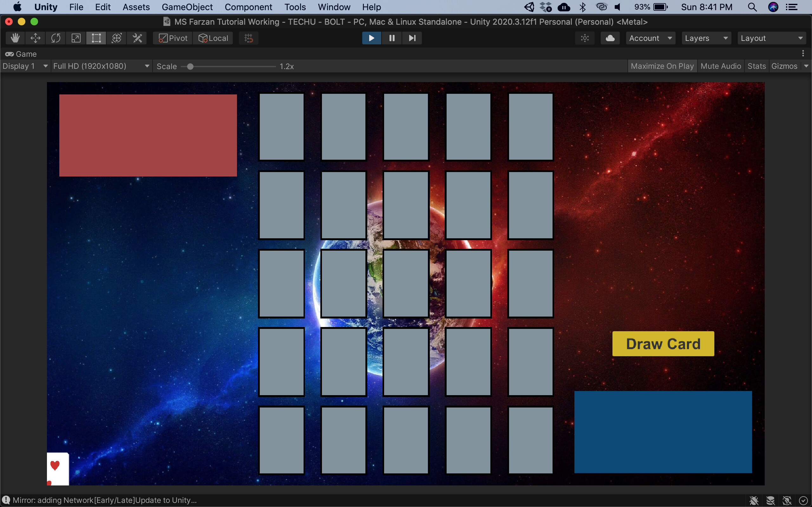Select the Hand tool
This screenshot has width=812, height=507.
[x=15, y=38]
